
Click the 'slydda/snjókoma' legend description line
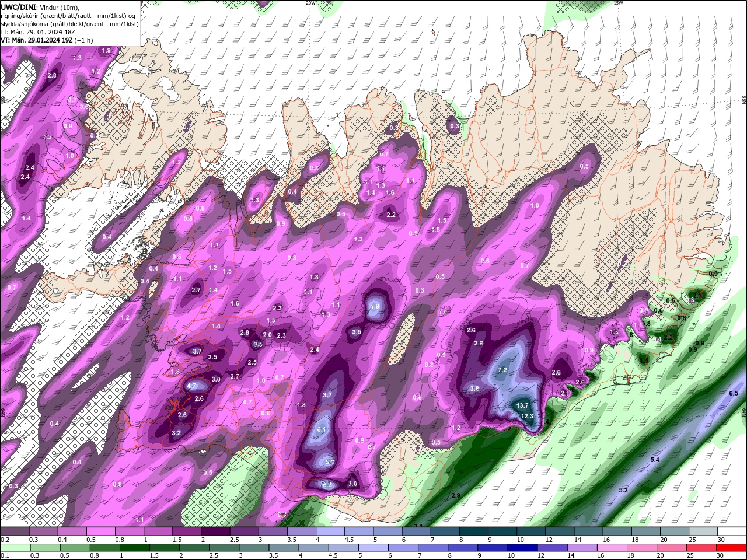pyautogui.click(x=69, y=24)
